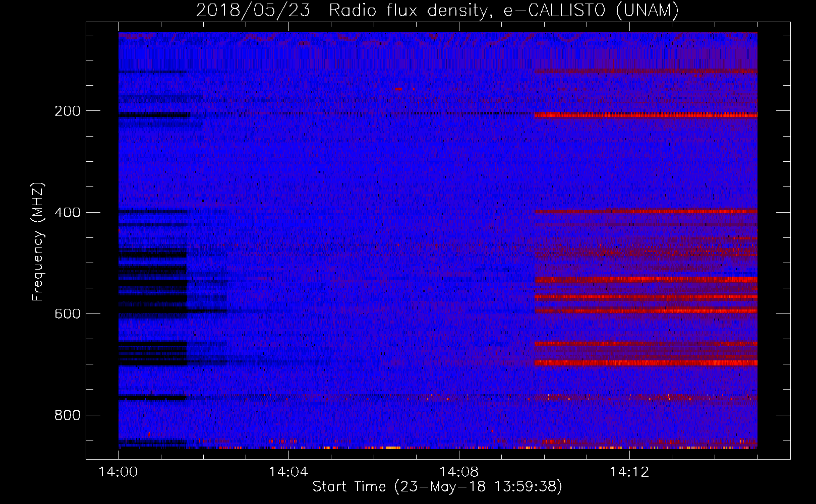Click the 14:08 time tick label
The height and width of the screenshot is (504, 816).
click(459, 472)
